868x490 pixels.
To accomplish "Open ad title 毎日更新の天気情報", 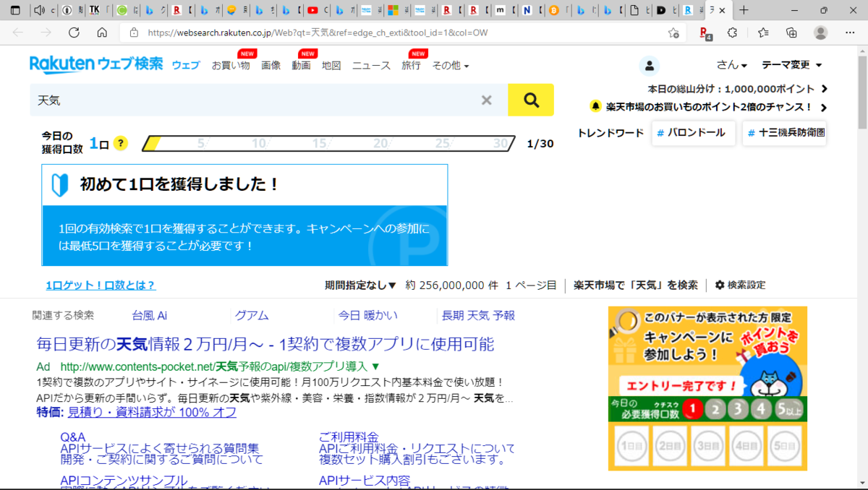I will 265,343.
